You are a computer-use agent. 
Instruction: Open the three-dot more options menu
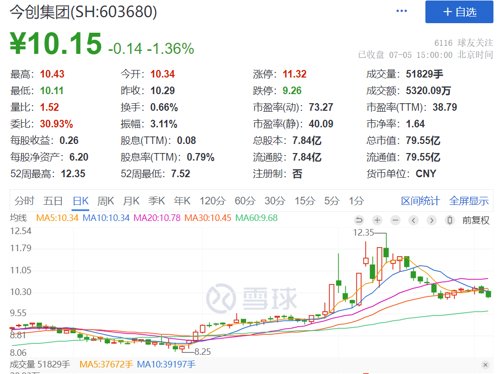pos(402,11)
